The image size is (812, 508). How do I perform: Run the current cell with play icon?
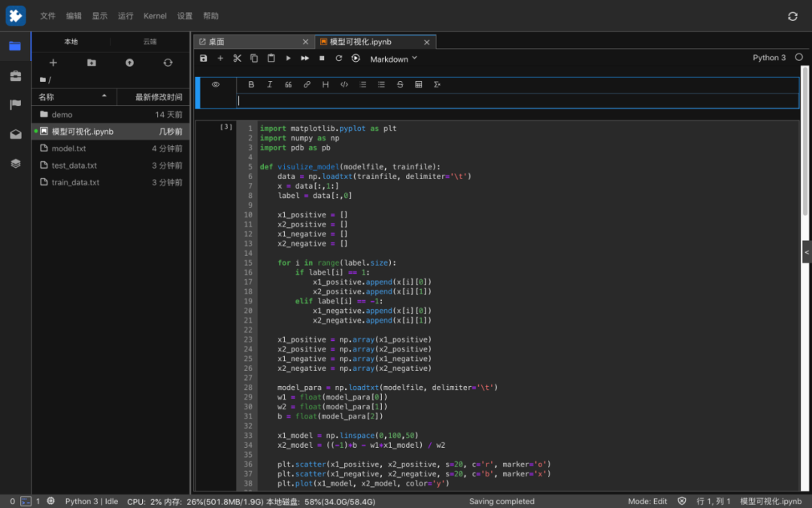288,59
